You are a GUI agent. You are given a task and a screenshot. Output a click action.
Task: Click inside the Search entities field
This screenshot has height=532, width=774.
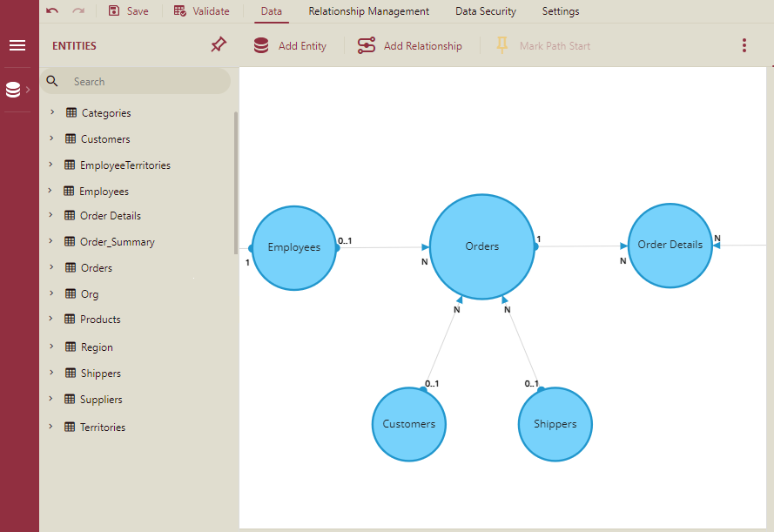(131, 79)
